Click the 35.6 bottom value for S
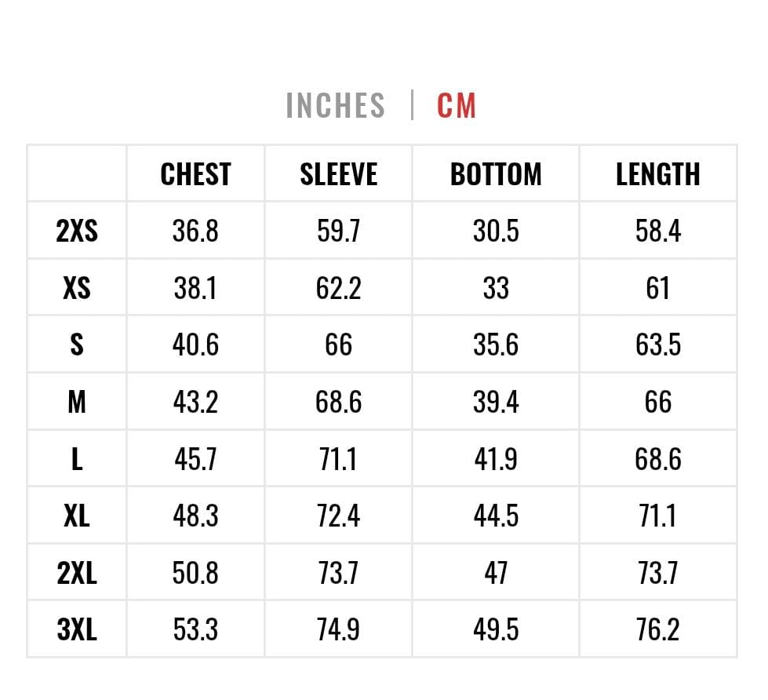The image size is (768, 700). coord(496,345)
